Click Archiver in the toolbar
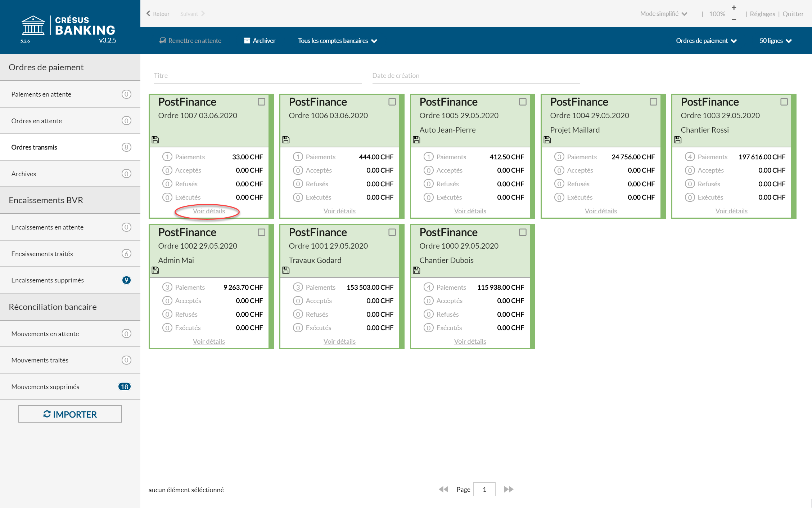812x508 pixels. click(260, 41)
